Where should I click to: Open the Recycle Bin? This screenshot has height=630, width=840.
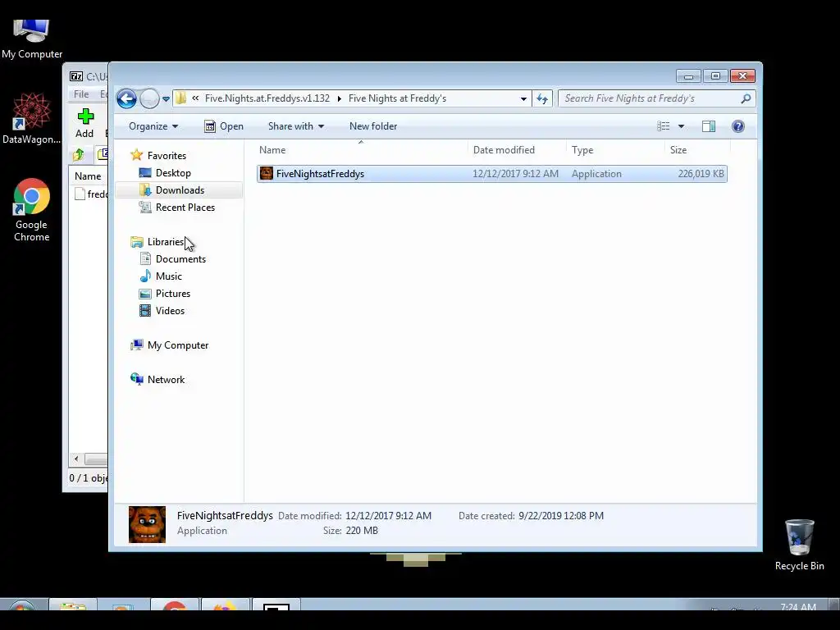tap(799, 545)
